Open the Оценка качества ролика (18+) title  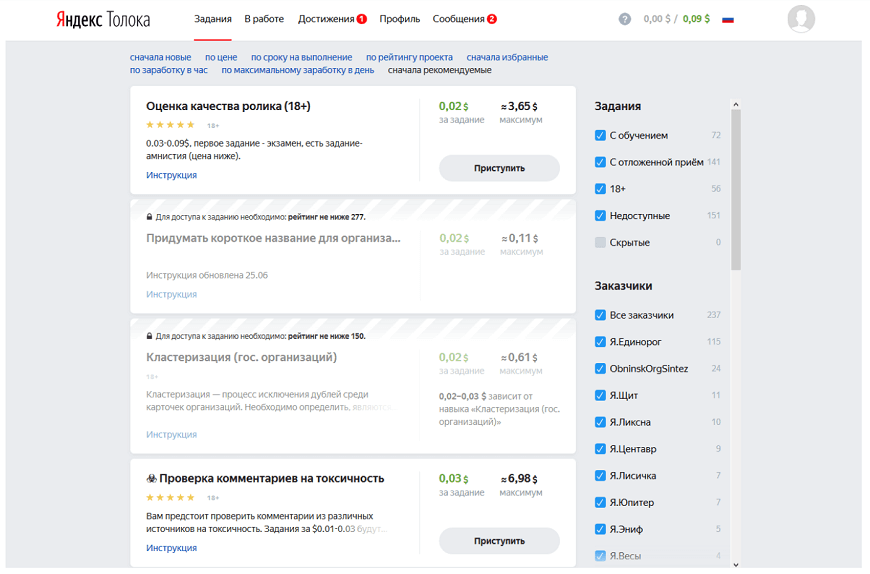click(x=228, y=106)
